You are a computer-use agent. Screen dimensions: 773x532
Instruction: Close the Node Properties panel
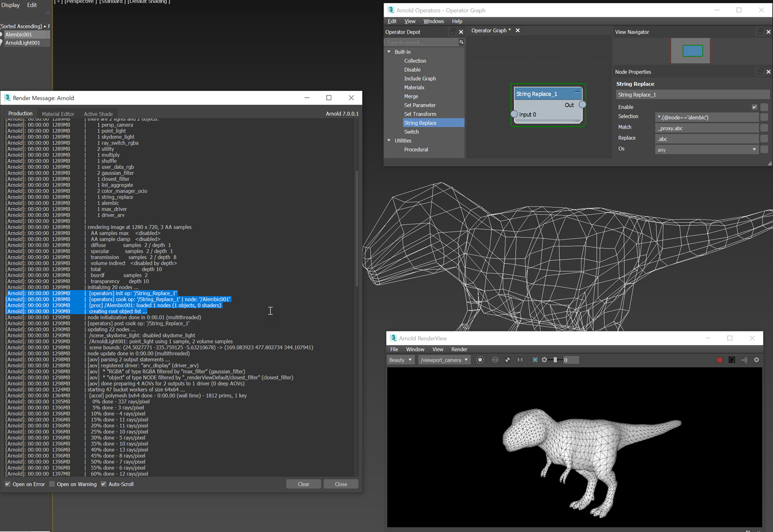[768, 72]
